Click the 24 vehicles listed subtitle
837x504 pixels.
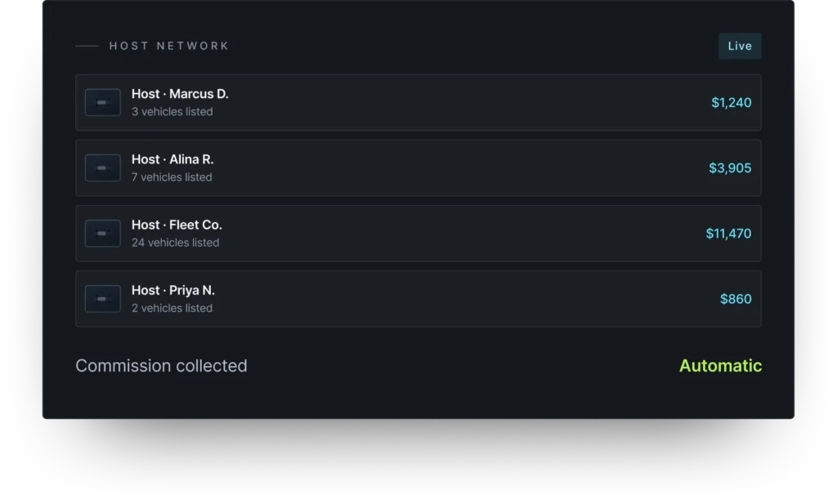click(175, 243)
